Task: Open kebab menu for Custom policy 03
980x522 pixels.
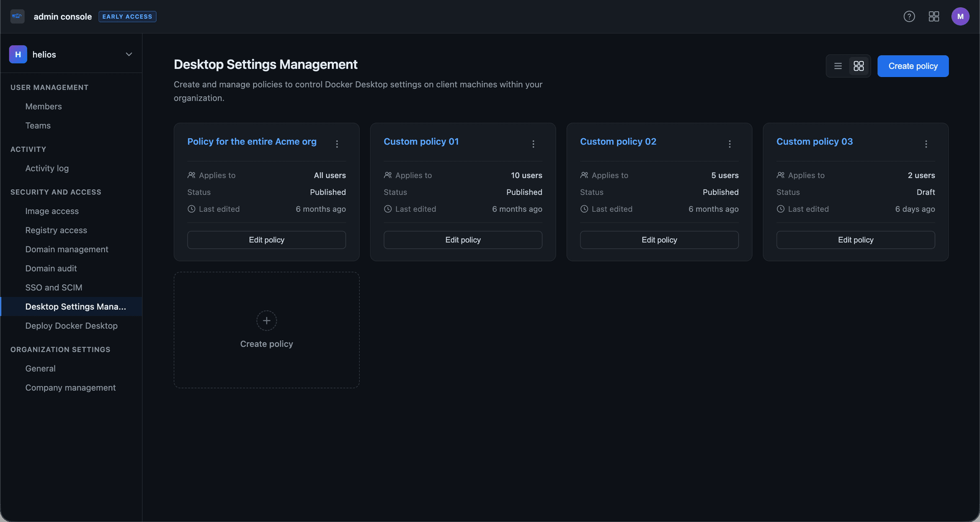Action: (x=926, y=144)
